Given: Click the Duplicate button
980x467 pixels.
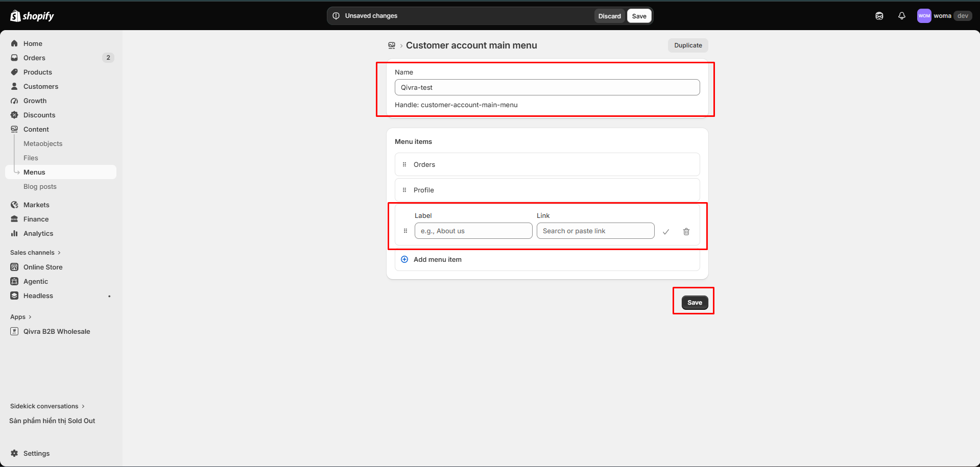Looking at the screenshot, I should (x=688, y=45).
